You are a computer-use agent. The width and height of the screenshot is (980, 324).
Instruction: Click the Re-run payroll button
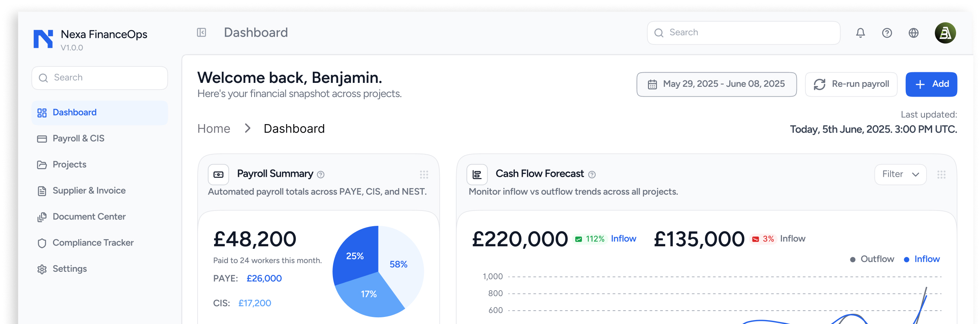[x=851, y=84]
